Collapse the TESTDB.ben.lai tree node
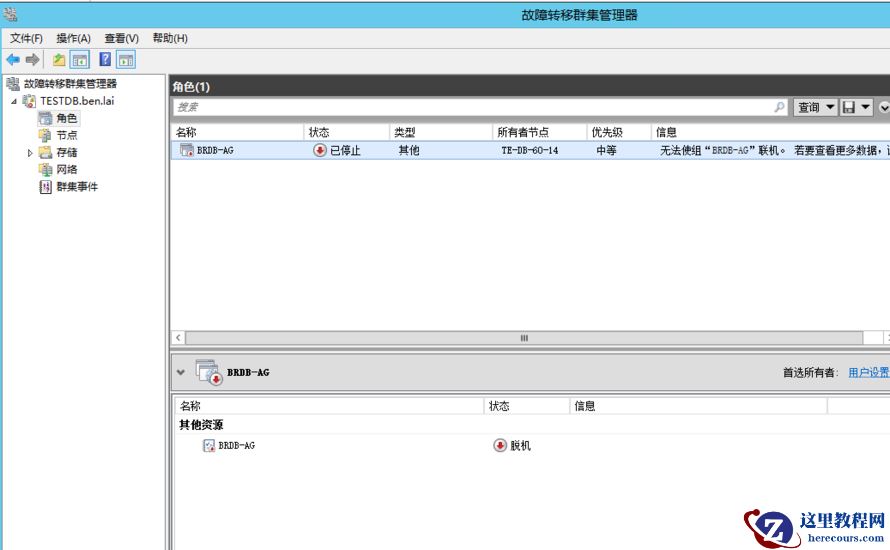 pyautogui.click(x=14, y=102)
